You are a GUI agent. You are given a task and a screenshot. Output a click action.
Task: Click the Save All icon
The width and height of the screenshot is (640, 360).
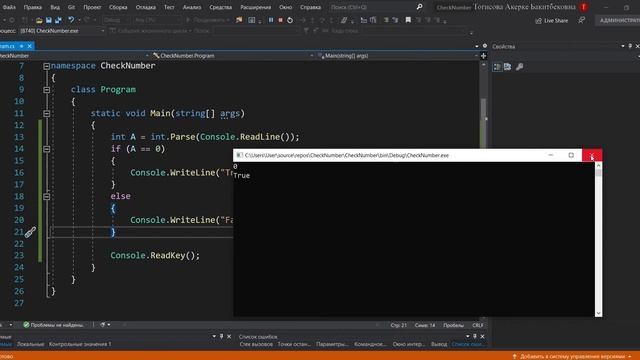(x=58, y=20)
